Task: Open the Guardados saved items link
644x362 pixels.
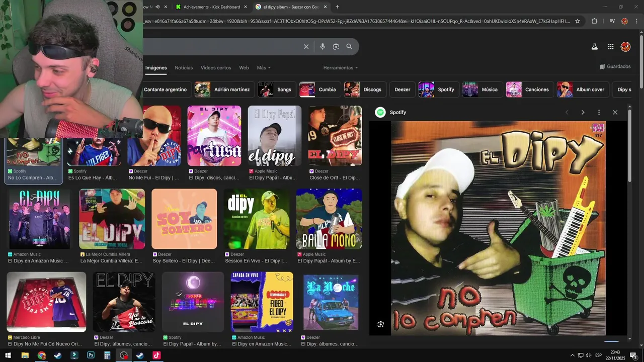Action: tap(615, 66)
